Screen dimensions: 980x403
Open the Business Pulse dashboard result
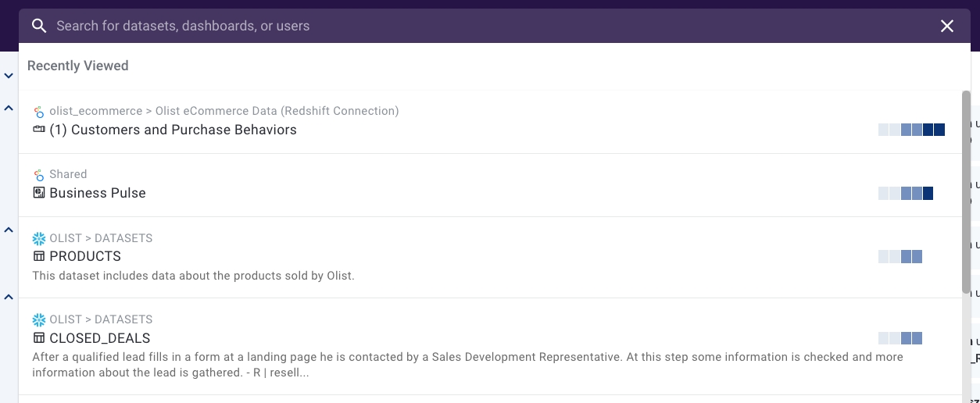pos(98,193)
